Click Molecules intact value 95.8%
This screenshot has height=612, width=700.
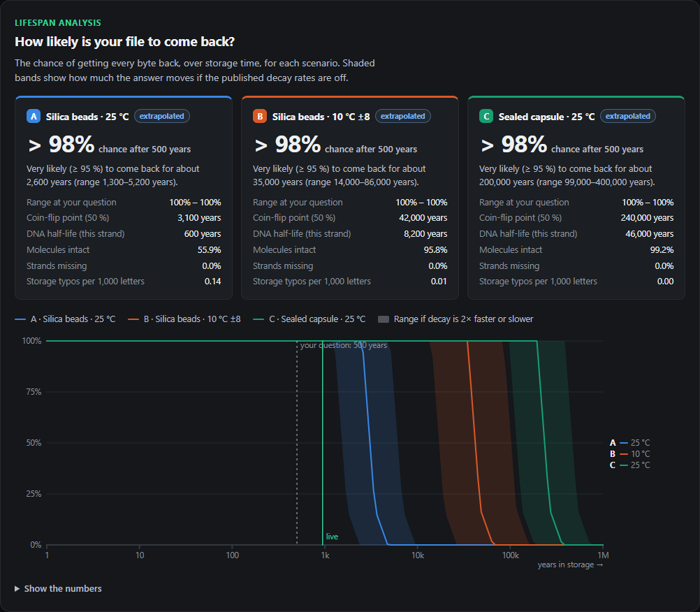[435, 250]
